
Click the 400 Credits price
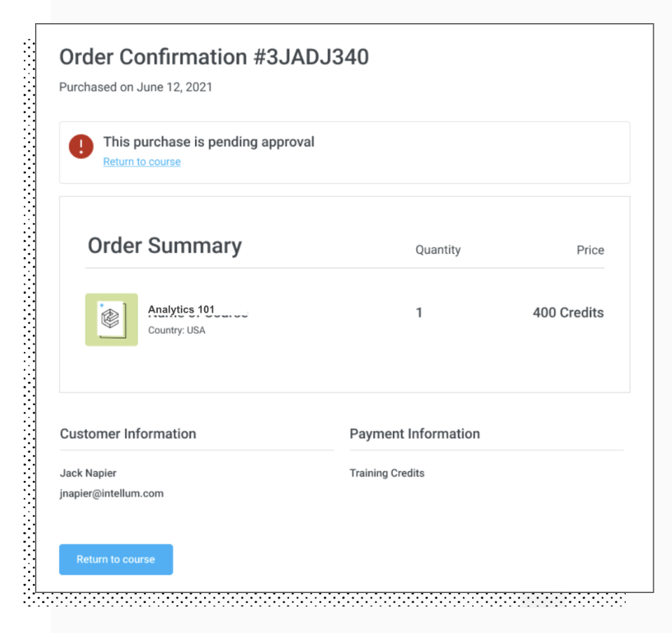[568, 313]
